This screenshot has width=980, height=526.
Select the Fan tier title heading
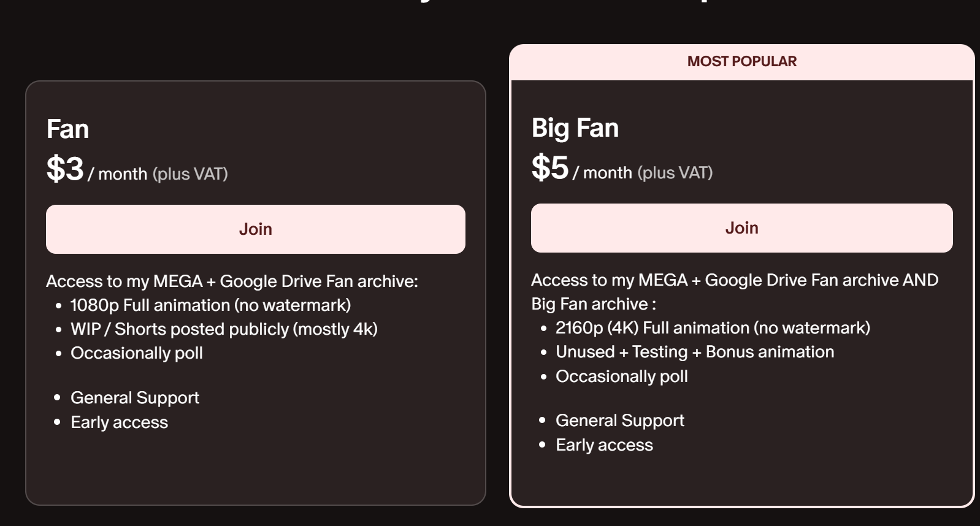68,129
